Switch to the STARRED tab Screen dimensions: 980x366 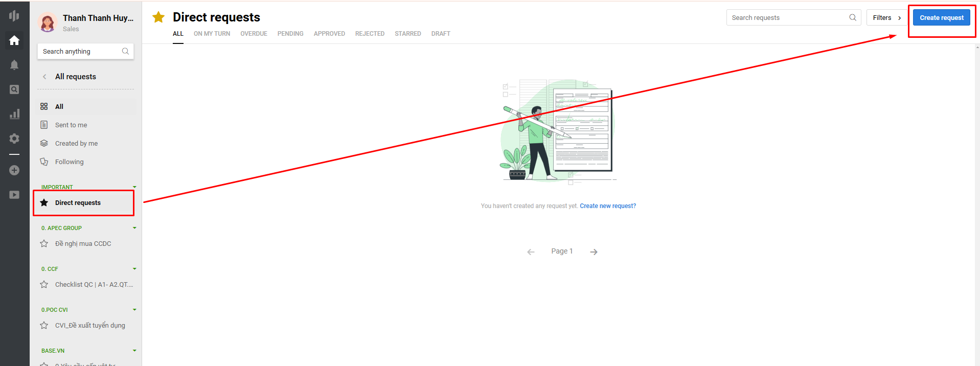408,34
